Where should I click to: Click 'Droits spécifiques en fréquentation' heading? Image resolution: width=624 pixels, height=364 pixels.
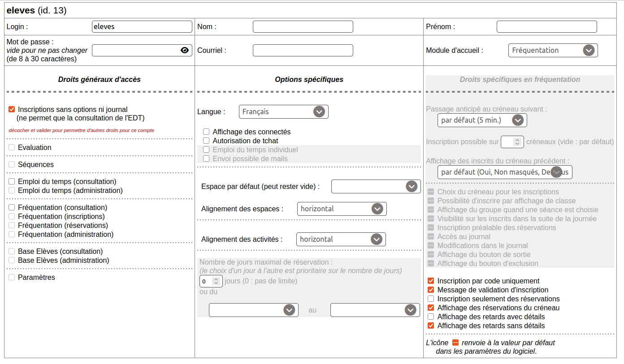pos(520,79)
